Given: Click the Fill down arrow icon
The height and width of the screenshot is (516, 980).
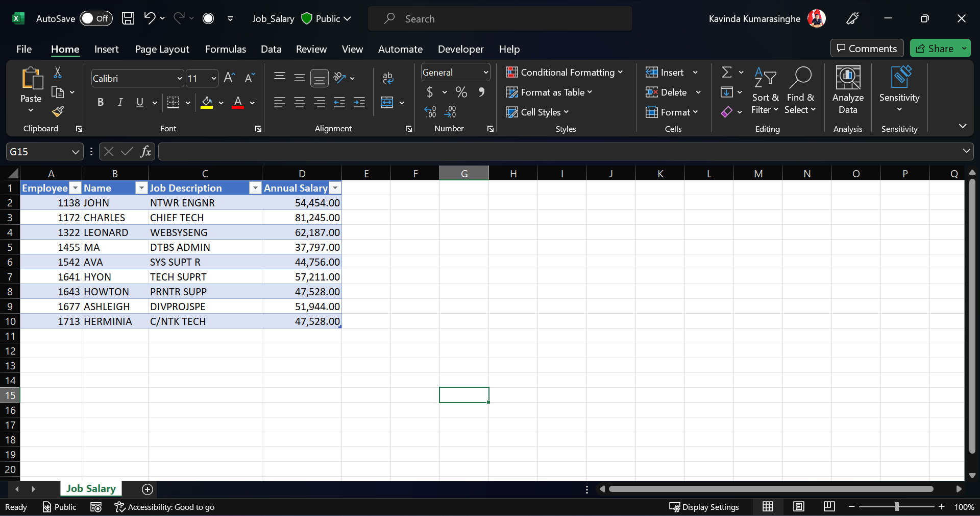Looking at the screenshot, I should click(x=727, y=92).
